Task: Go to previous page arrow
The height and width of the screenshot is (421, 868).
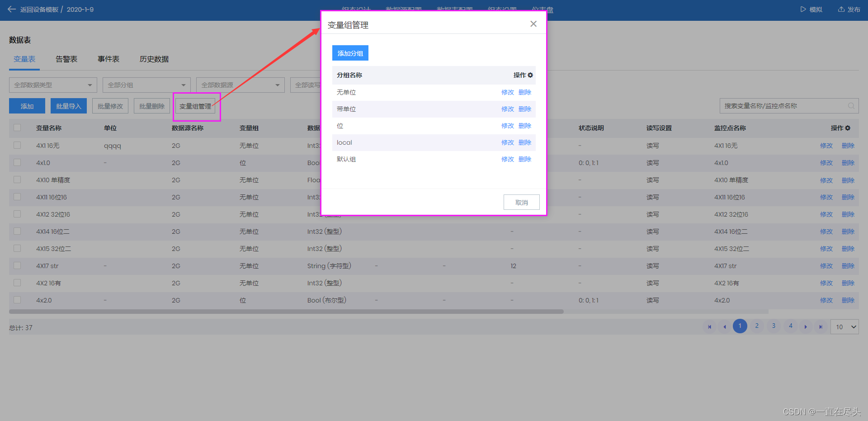Action: coord(725,326)
